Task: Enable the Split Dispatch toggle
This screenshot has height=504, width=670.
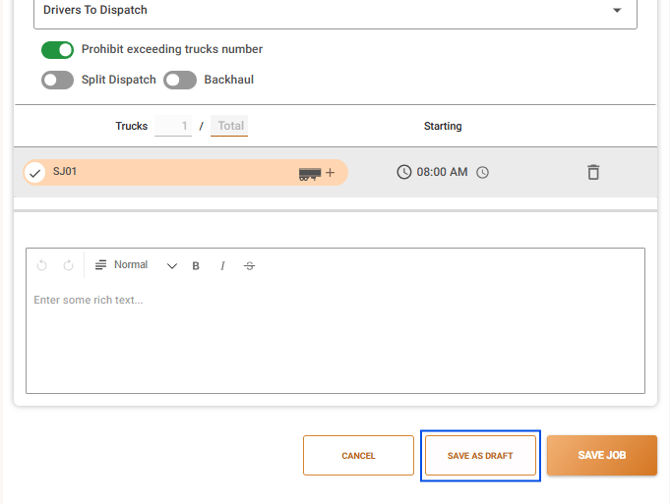Action: (x=57, y=80)
